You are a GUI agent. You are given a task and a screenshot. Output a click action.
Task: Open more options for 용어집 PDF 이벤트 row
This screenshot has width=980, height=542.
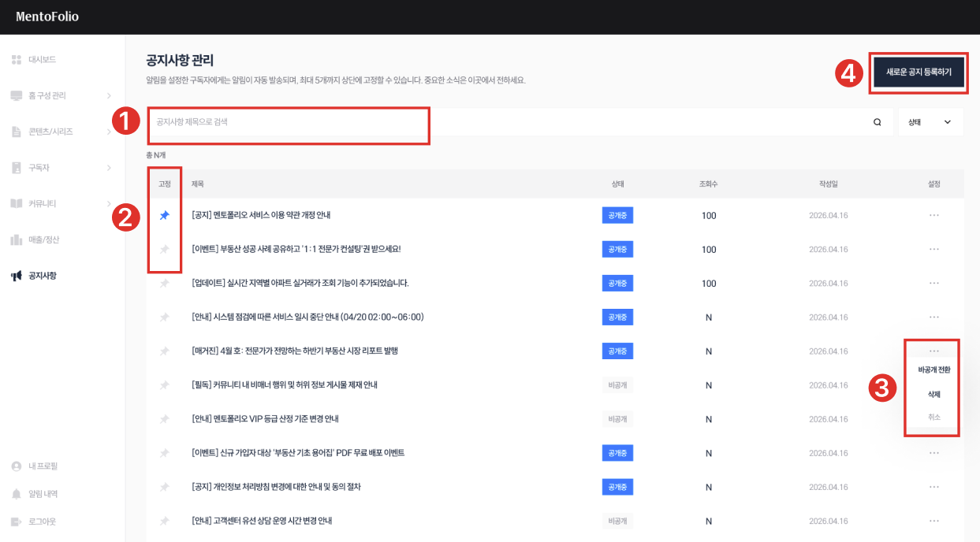(934, 453)
